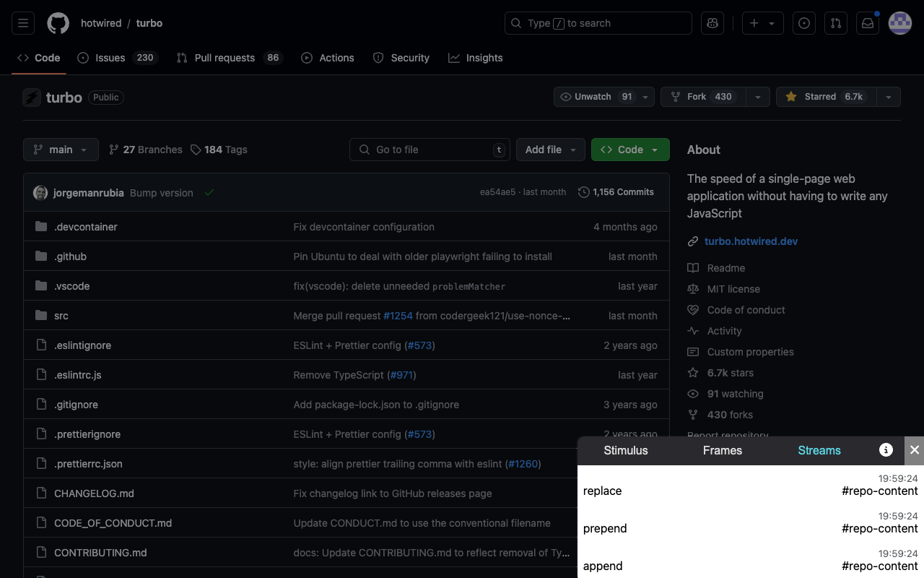Click the issues dashboard icon in the header
The image size is (924, 578).
click(803, 22)
